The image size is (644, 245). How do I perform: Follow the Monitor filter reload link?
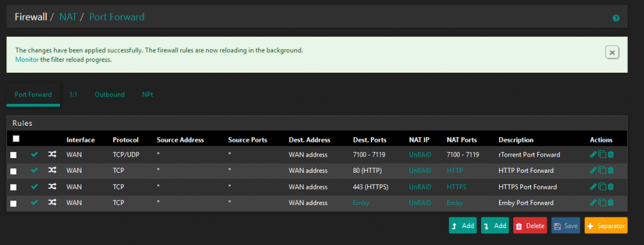[x=26, y=59]
